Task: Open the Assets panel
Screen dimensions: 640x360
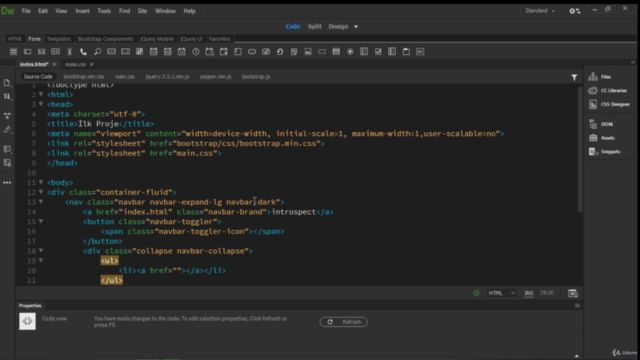Action: coord(602,138)
